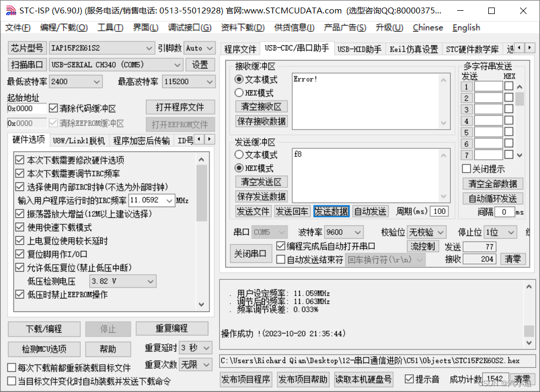Open the 校验位 无校验 dropdown

(x=427, y=232)
